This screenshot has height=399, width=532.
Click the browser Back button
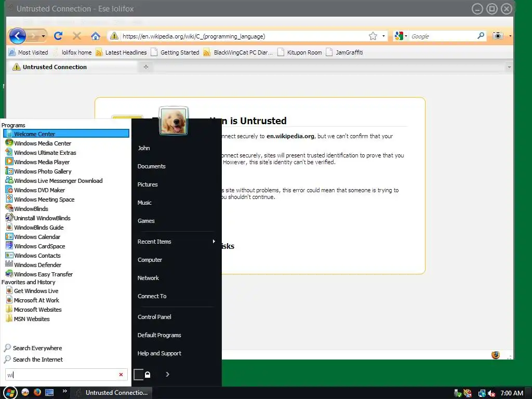pyautogui.click(x=17, y=36)
